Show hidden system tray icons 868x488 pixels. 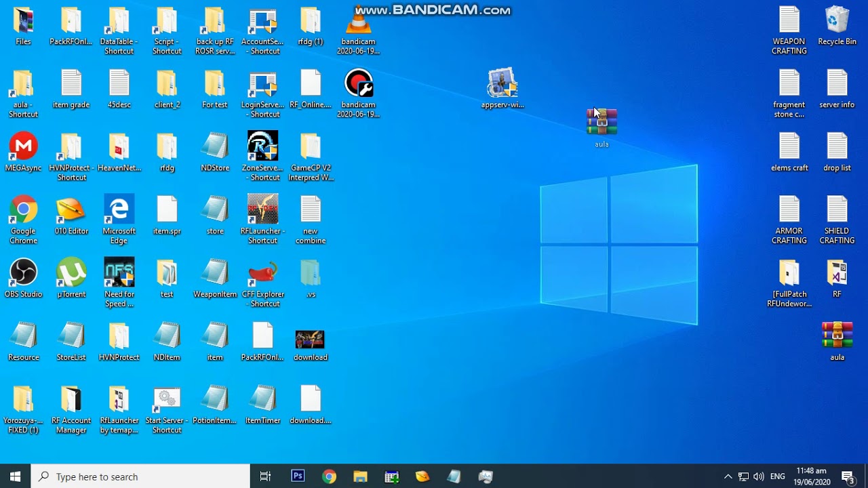coord(728,476)
